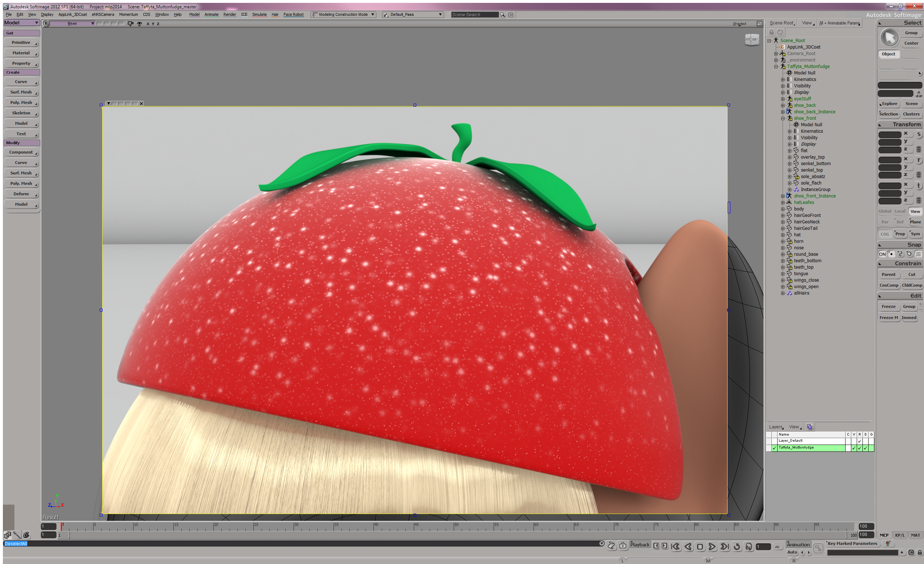Screen dimensions: 924x564
Task: Click the loop playback icon
Action: click(x=737, y=547)
